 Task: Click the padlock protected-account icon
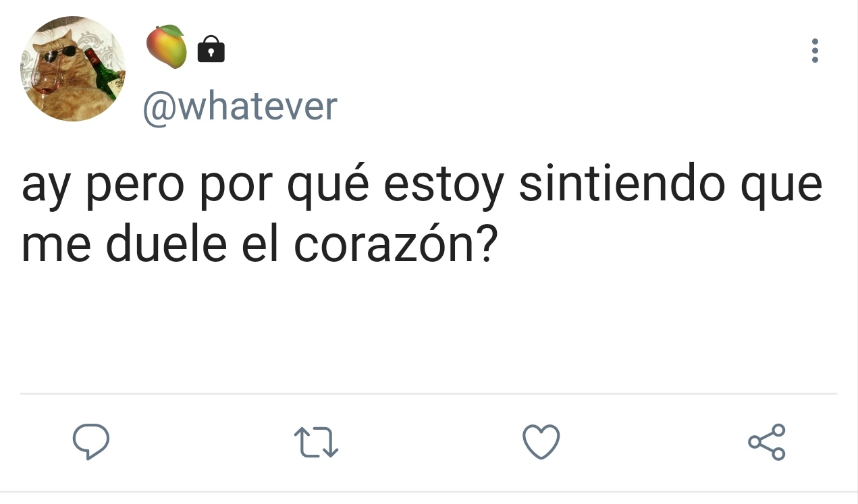[x=211, y=49]
